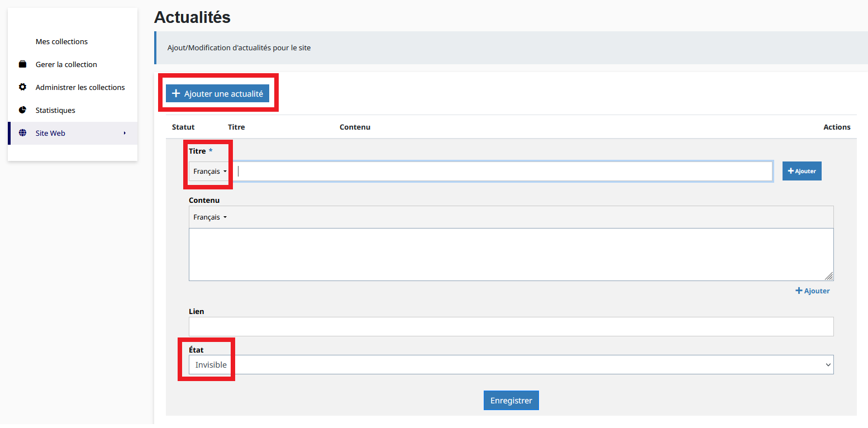This screenshot has height=428, width=868.
Task: Click the Titre column header
Action: coord(236,127)
